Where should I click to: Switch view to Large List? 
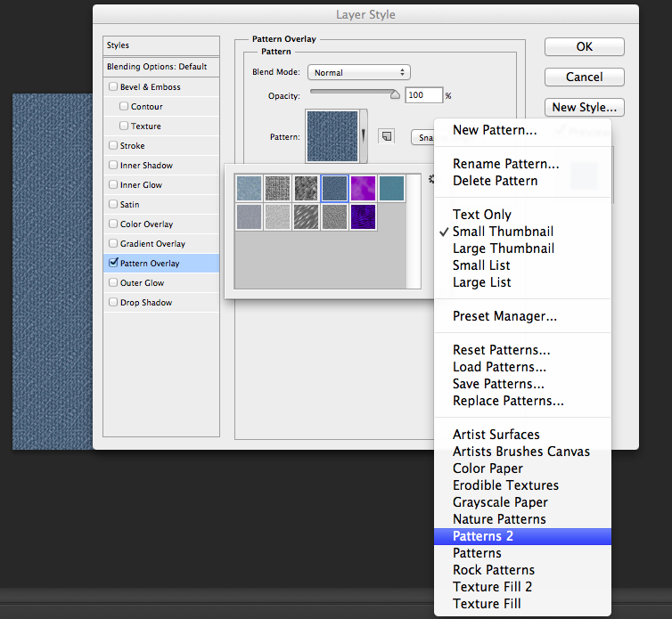coord(522,282)
